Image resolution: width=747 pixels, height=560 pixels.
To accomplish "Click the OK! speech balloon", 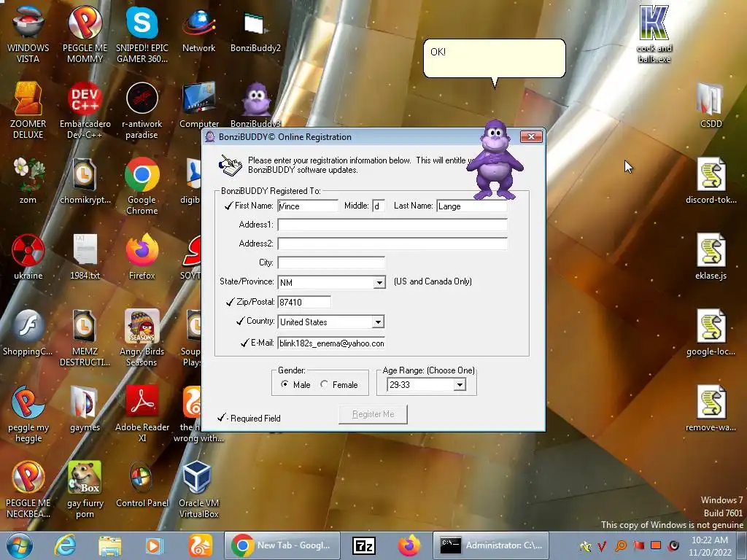I will (495, 58).
